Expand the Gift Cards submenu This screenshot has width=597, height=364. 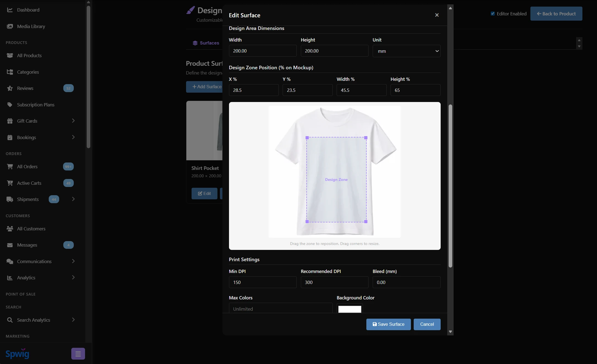point(73,121)
